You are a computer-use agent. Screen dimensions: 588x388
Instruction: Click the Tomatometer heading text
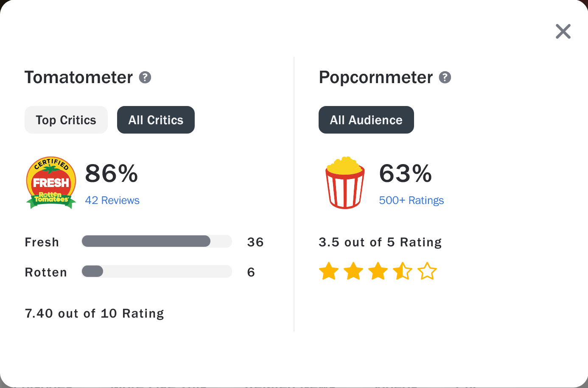[x=79, y=78]
